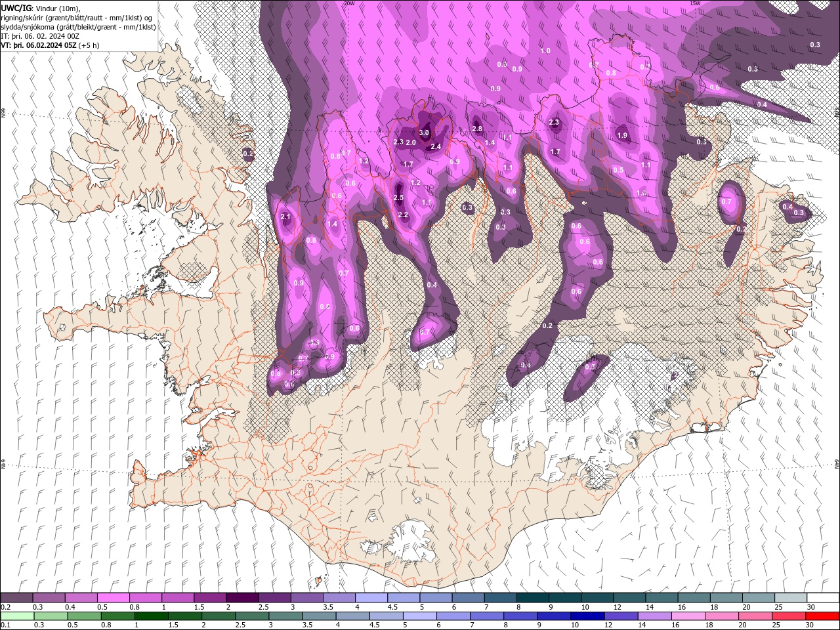Pick the snow legend swatch starting at 1.5
This screenshot has height=630, width=840.
[x=210, y=598]
